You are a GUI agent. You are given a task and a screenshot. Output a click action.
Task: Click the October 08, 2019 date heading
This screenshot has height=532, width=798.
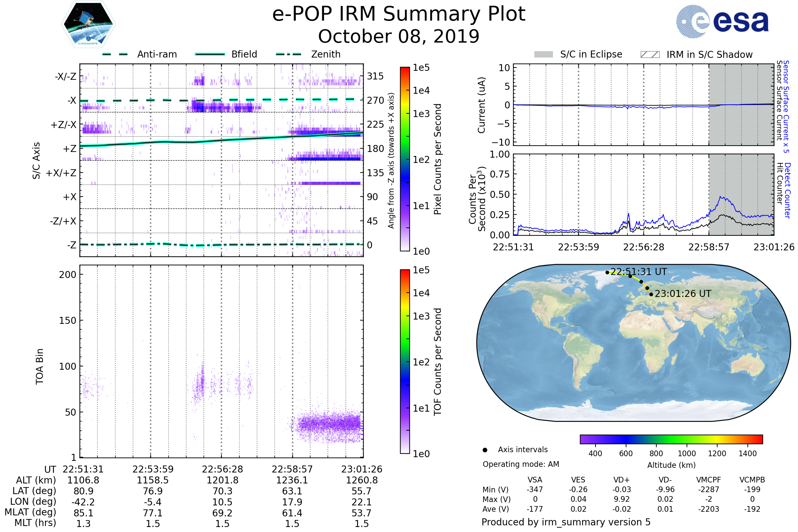[x=399, y=36]
